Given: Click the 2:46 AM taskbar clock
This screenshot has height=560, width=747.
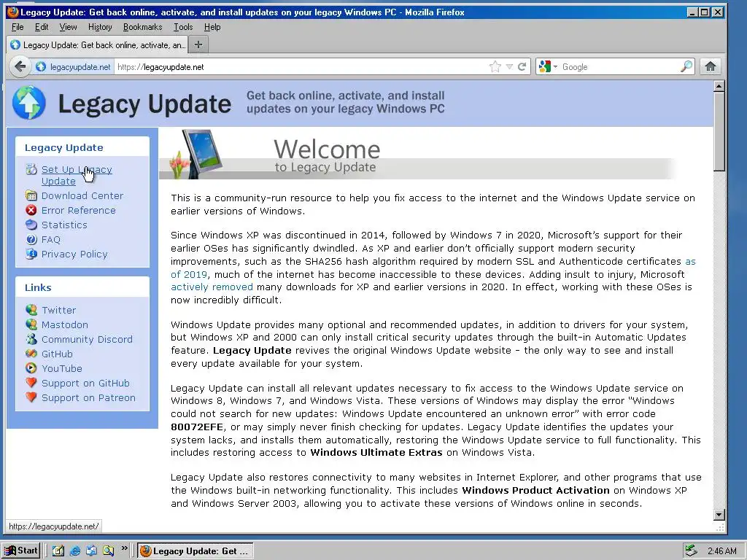Looking at the screenshot, I should click(721, 551).
